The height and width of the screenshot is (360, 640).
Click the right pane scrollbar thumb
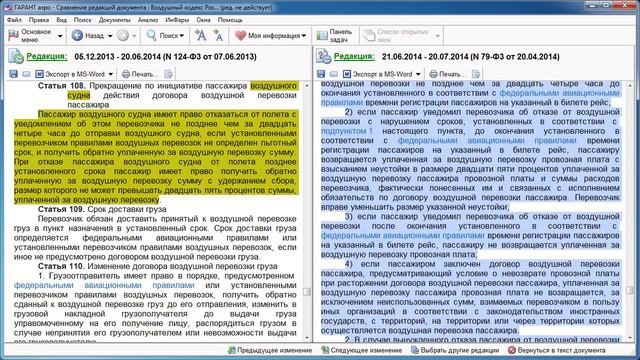[630, 290]
